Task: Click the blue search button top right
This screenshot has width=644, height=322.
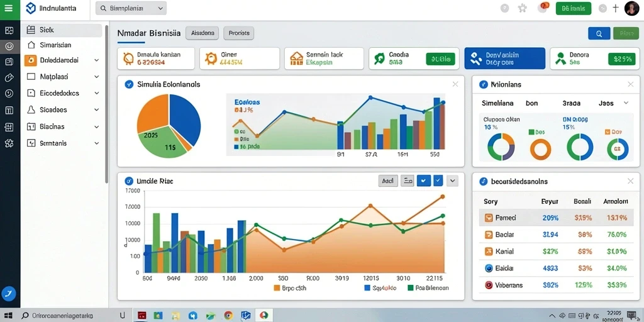Action: pyautogui.click(x=599, y=34)
